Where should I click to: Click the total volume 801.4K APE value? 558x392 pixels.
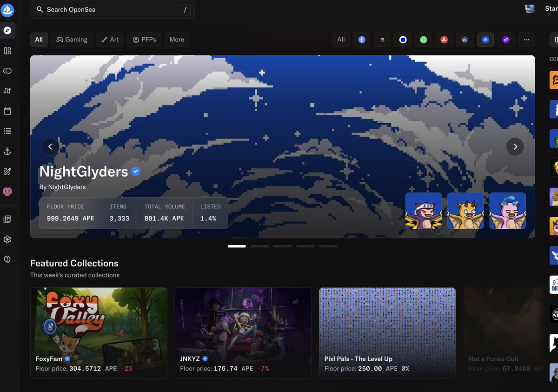tap(164, 218)
